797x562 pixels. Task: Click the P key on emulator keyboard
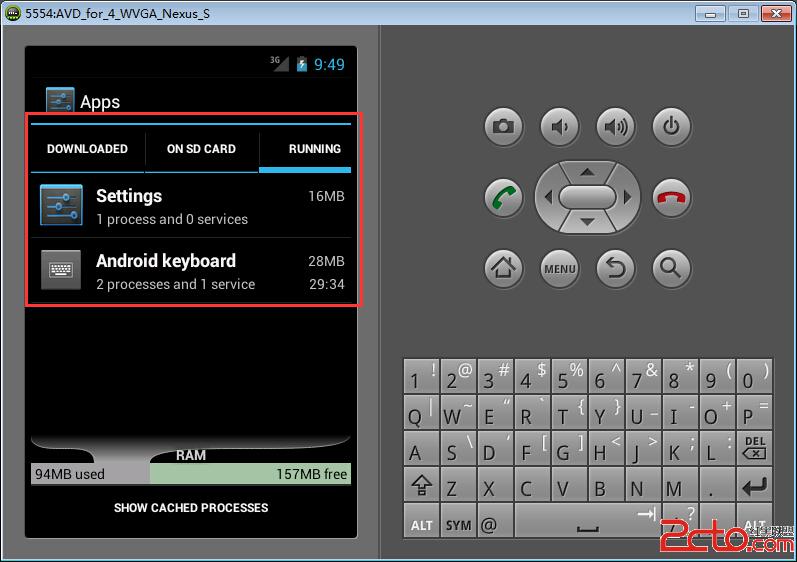[x=754, y=412]
